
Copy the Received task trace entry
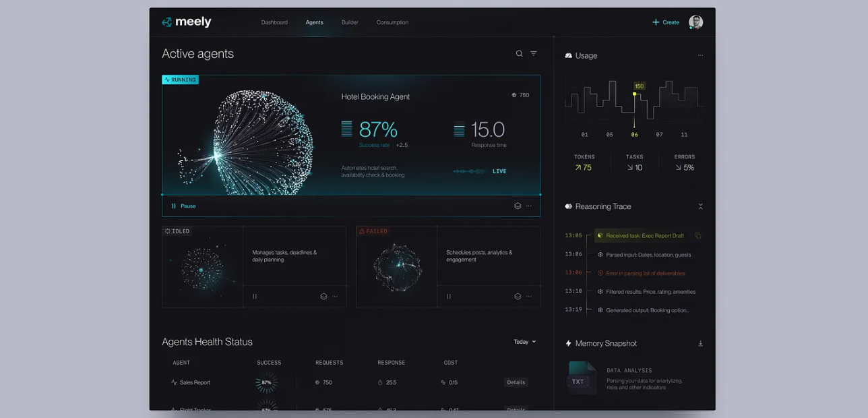click(x=697, y=236)
